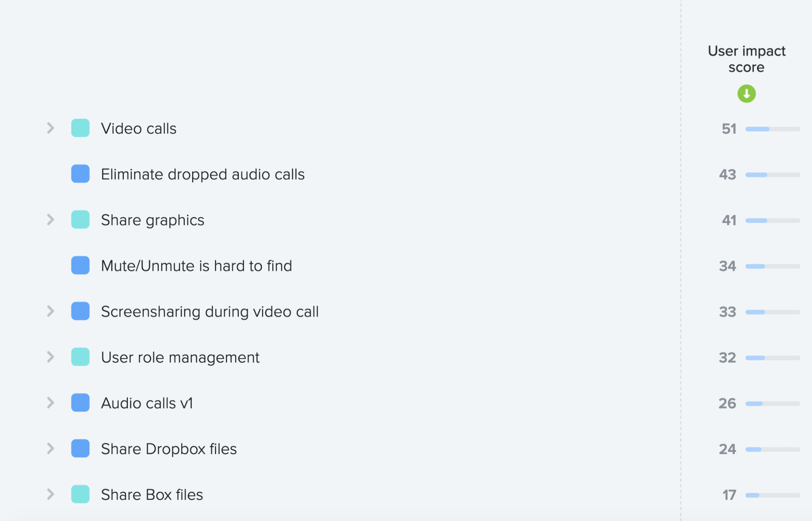
Task: Expand Screensharing during video call
Action: pos(50,311)
